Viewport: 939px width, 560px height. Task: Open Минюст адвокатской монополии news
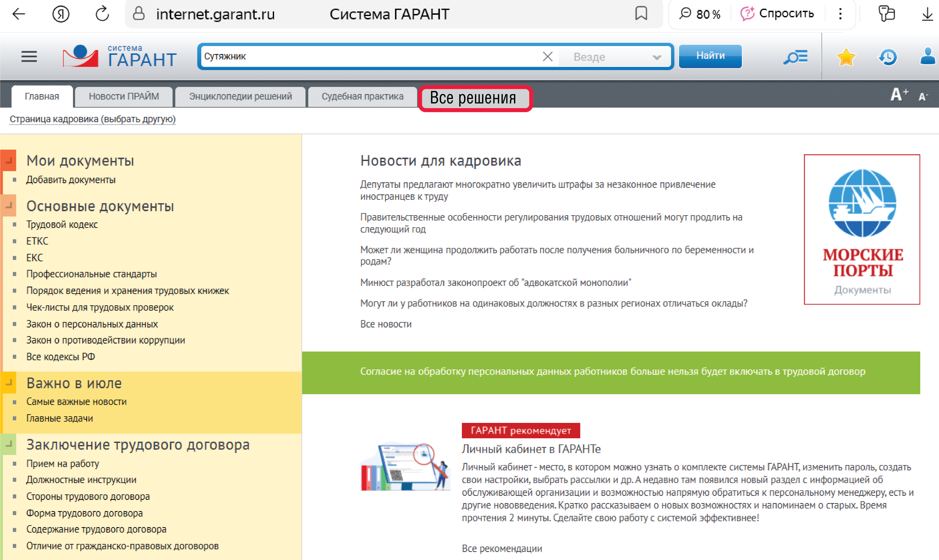click(495, 282)
